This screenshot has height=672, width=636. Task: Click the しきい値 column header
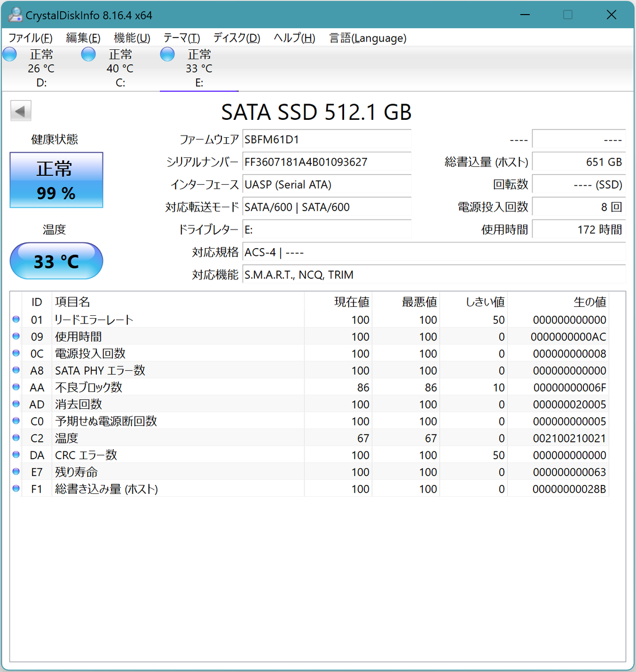tap(473, 302)
